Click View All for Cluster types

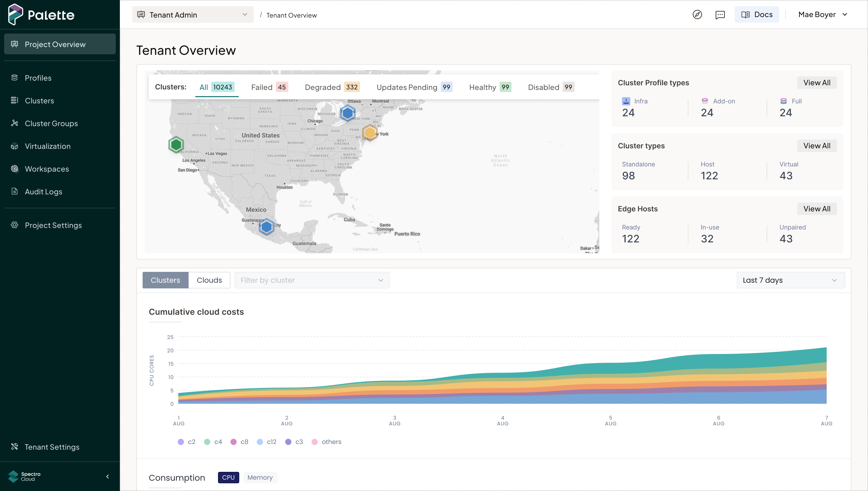(x=816, y=146)
